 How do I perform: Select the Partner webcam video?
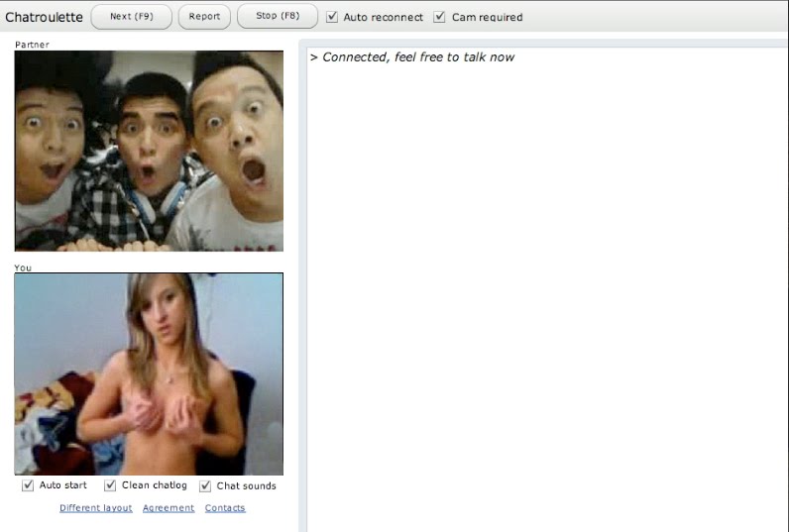pos(149,151)
